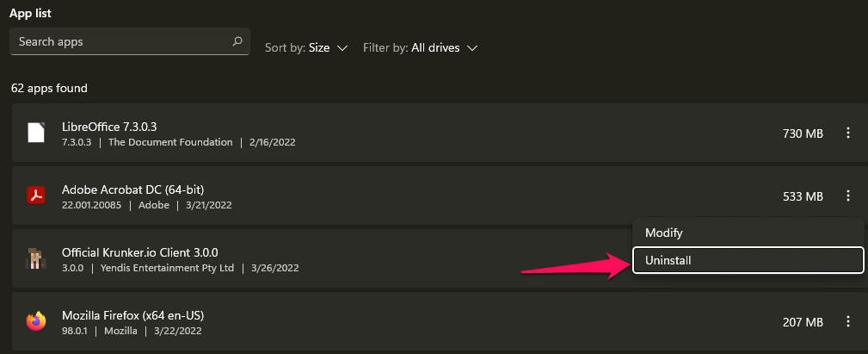Click the Mozilla Firefox icon
Screen dimensions: 868x354
(x=36, y=322)
